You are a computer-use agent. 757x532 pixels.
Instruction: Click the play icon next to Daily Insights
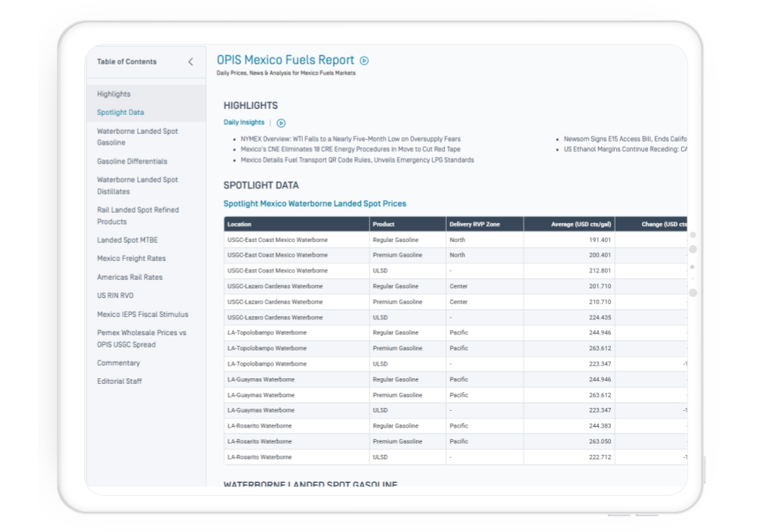[281, 123]
